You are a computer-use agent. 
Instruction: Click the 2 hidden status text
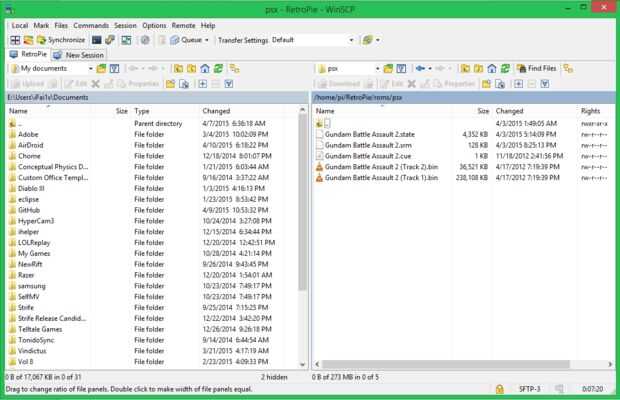[x=274, y=377]
